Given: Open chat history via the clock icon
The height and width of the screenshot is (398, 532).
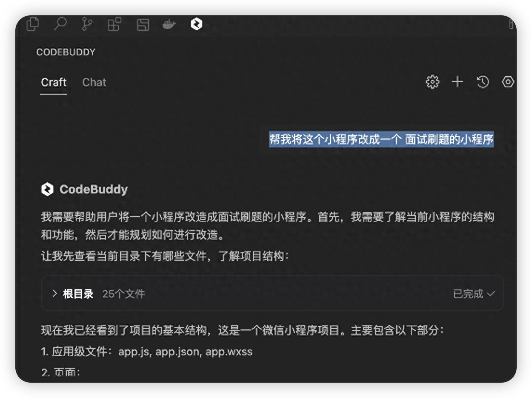Looking at the screenshot, I should click(482, 82).
